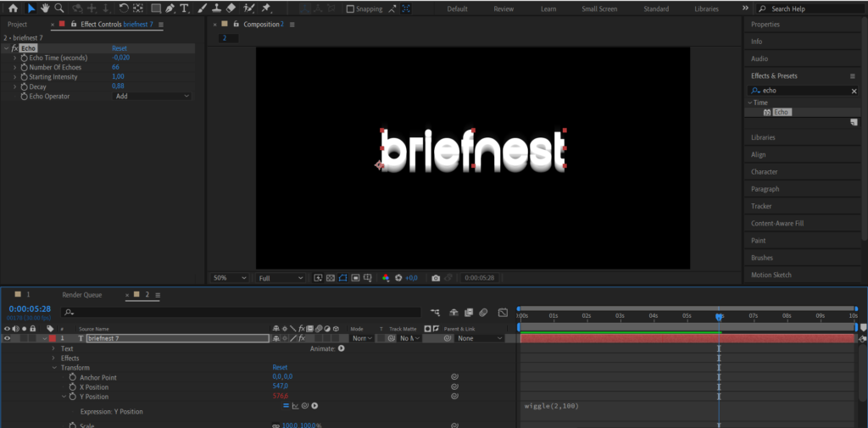The height and width of the screenshot is (428, 868).
Task: Enable the Snapping checkbox
Action: [x=350, y=8]
